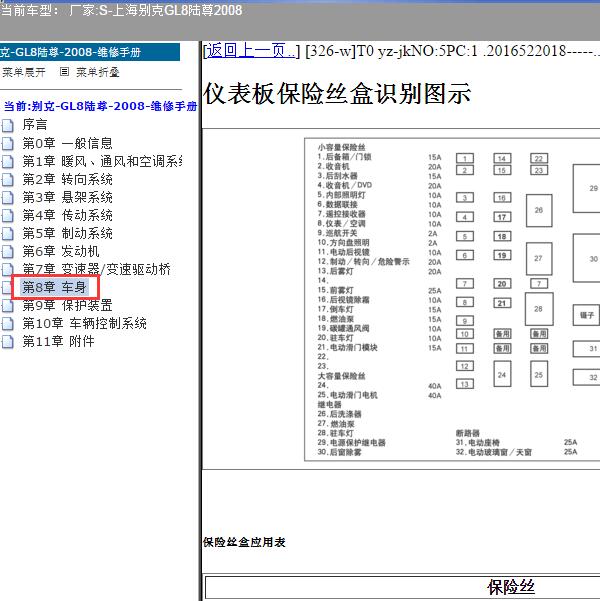Expand the menu with 菜单展开

pos(24,72)
